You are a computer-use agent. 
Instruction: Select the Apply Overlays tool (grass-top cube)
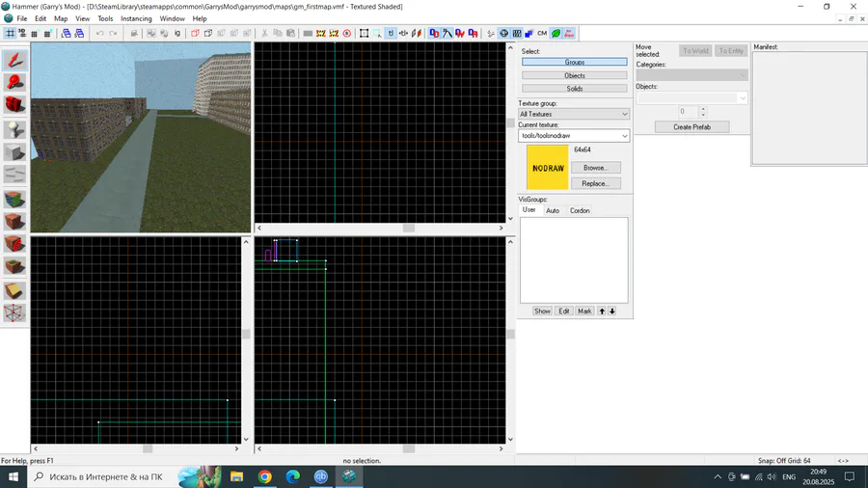(x=14, y=267)
